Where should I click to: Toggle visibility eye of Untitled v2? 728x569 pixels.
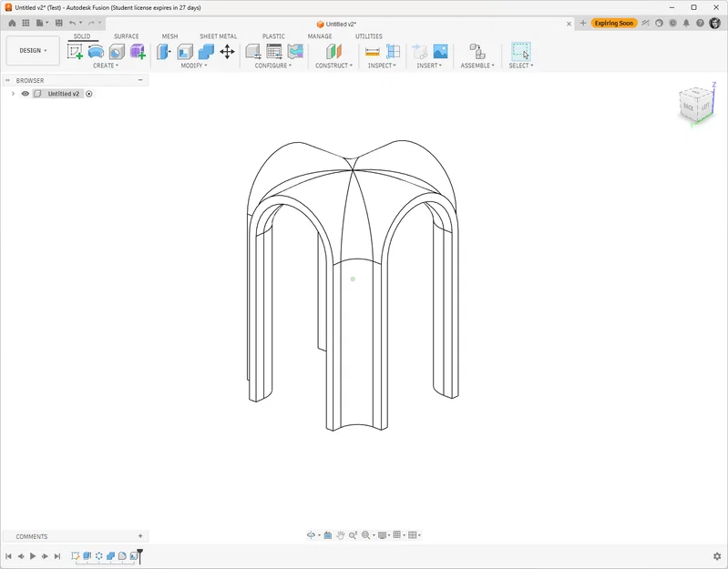26,94
